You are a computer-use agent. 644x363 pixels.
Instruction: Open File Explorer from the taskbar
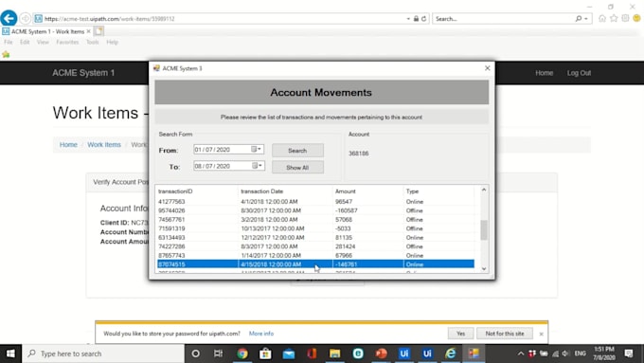click(x=334, y=354)
